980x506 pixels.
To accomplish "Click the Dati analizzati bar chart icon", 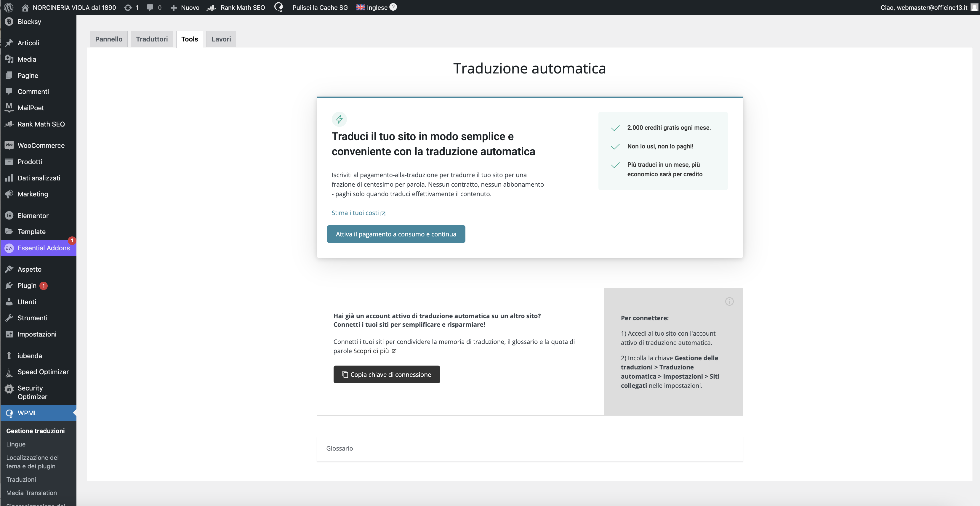I will point(9,178).
